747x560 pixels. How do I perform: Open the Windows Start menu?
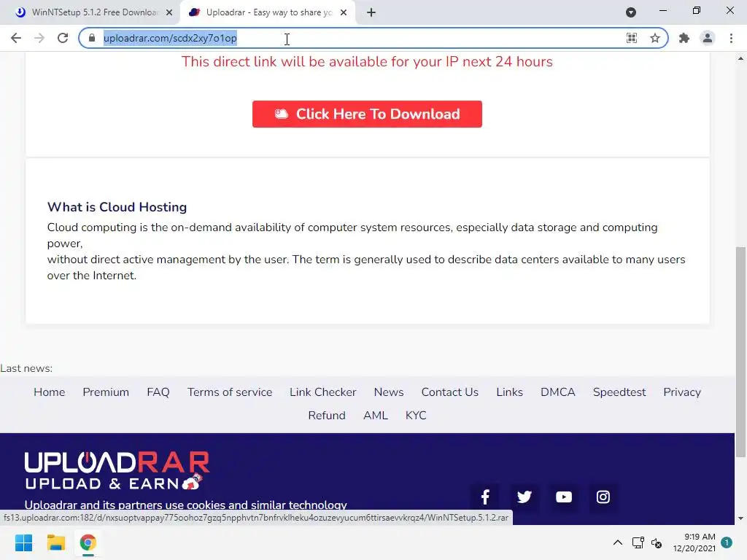point(24,542)
